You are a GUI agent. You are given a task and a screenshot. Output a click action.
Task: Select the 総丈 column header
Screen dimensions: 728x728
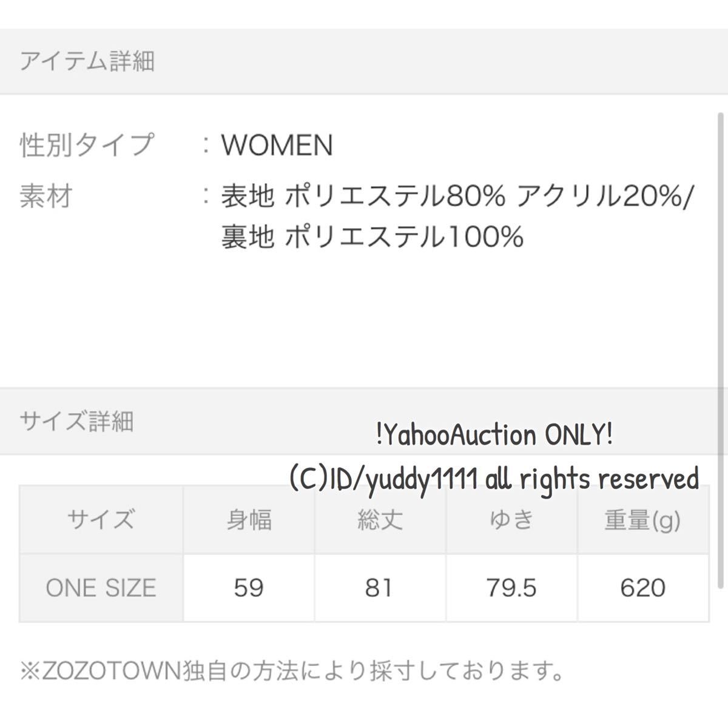380,520
